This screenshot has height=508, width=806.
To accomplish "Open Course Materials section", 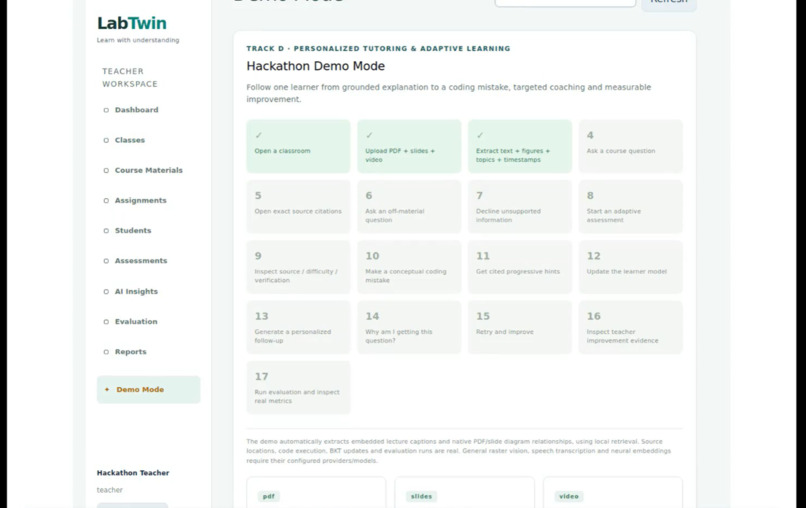I will pyautogui.click(x=148, y=170).
